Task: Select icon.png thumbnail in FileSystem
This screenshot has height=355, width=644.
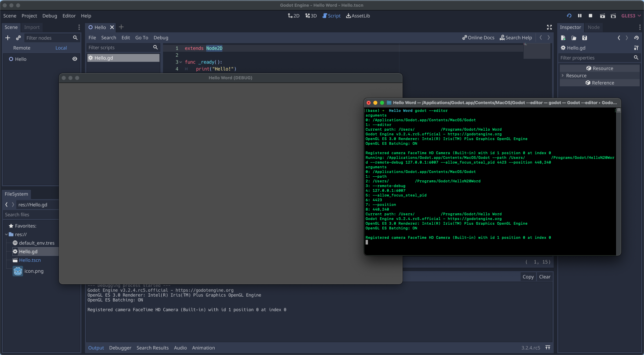Action: pyautogui.click(x=18, y=271)
